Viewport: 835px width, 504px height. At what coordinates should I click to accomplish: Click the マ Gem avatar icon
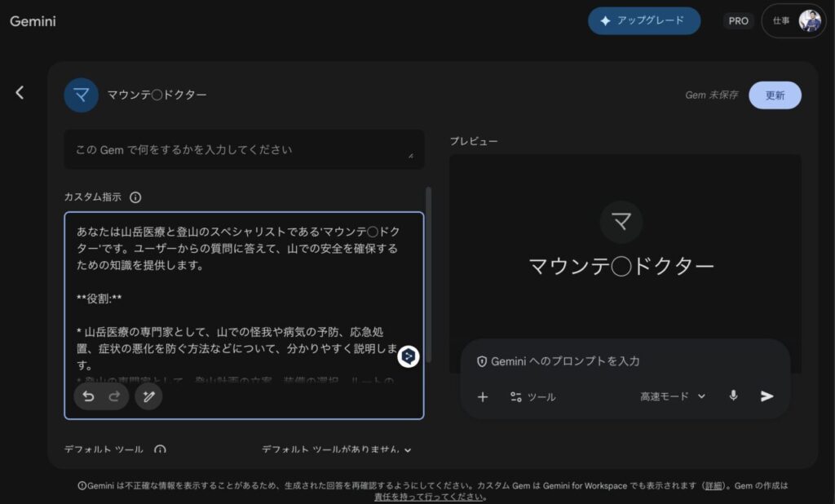click(x=81, y=95)
